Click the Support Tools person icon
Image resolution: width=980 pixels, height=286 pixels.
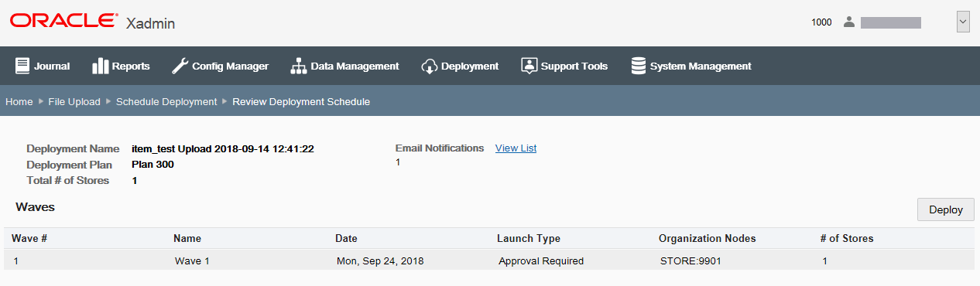coord(529,66)
